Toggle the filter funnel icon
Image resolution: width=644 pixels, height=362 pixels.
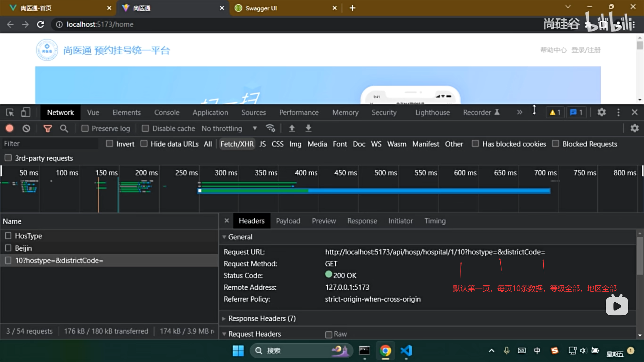pos(48,128)
